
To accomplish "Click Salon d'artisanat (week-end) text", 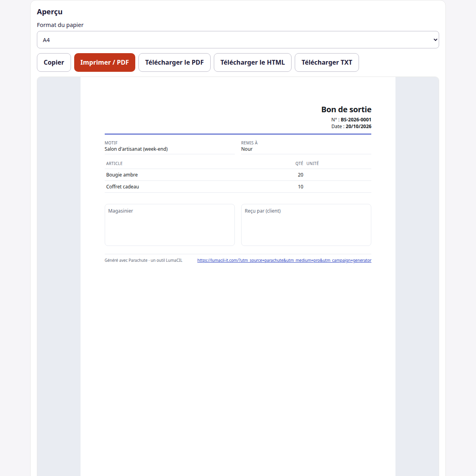I will point(136,149).
